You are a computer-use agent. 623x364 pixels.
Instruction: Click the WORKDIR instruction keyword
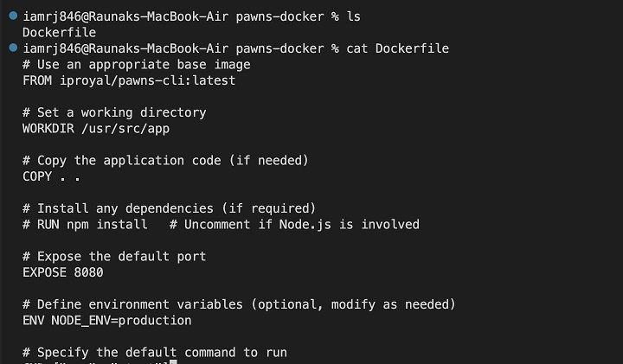(48, 128)
